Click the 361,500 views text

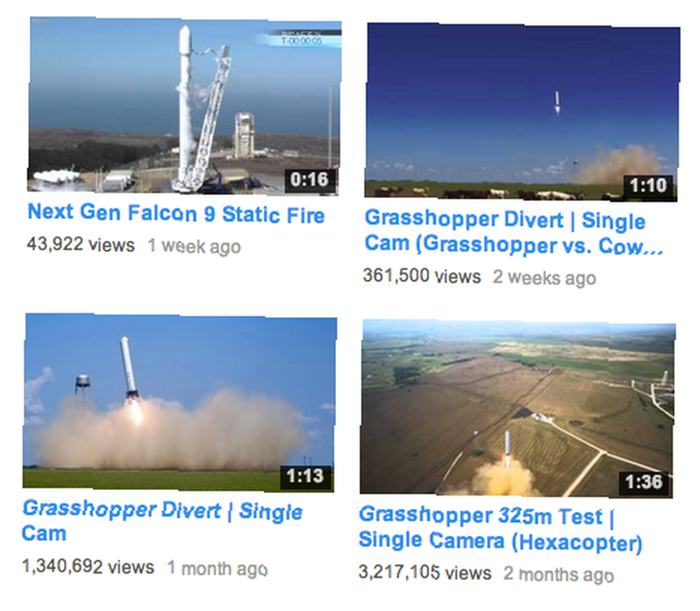point(422,276)
